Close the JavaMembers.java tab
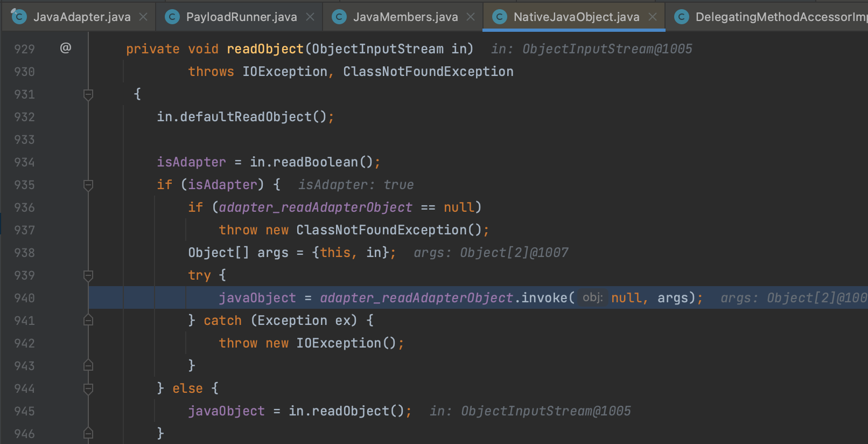This screenshot has width=868, height=444. 471,17
